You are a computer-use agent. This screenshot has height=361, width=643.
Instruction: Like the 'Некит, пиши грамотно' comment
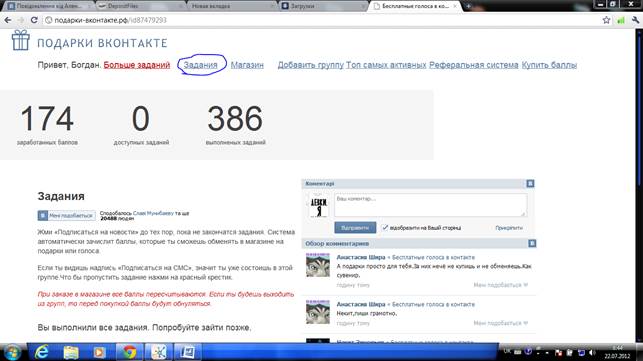501,323
